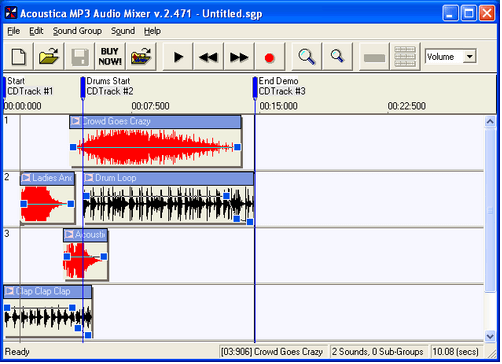Click status bar '[03:906] Crowd Goes Crazy'

[271, 352]
